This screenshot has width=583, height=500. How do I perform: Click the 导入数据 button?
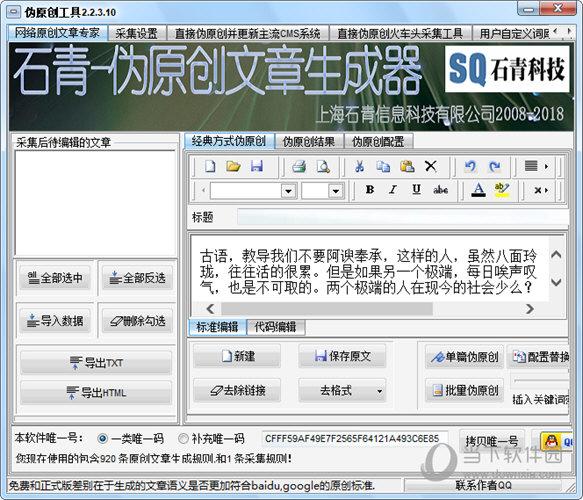55,320
